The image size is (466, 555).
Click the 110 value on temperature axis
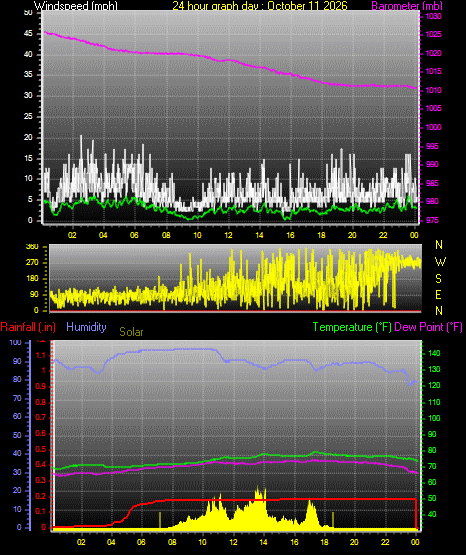(x=434, y=402)
